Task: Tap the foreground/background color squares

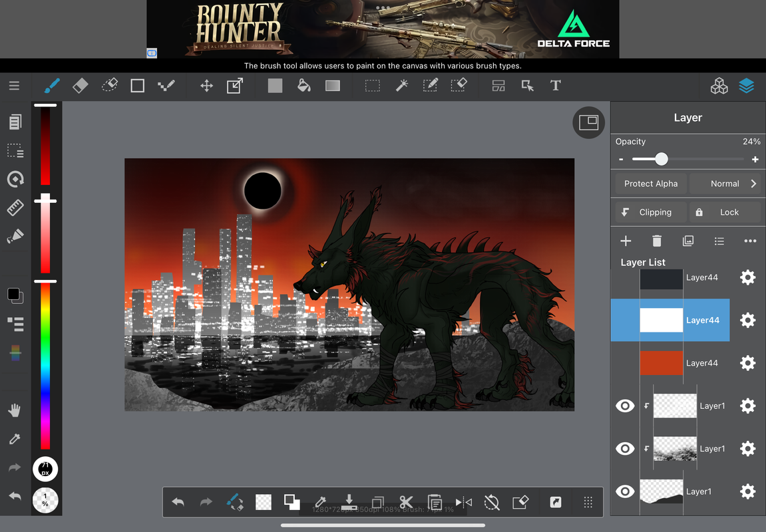Action: (15, 295)
